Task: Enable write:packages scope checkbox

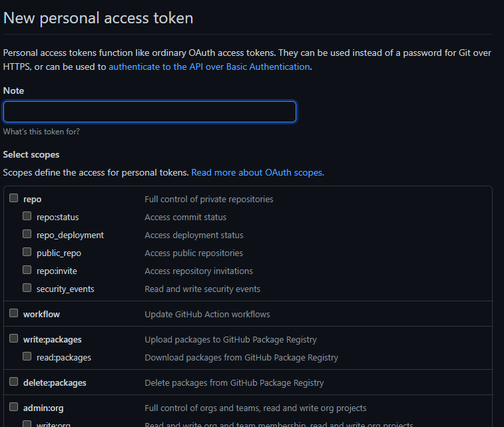Action: (x=13, y=339)
